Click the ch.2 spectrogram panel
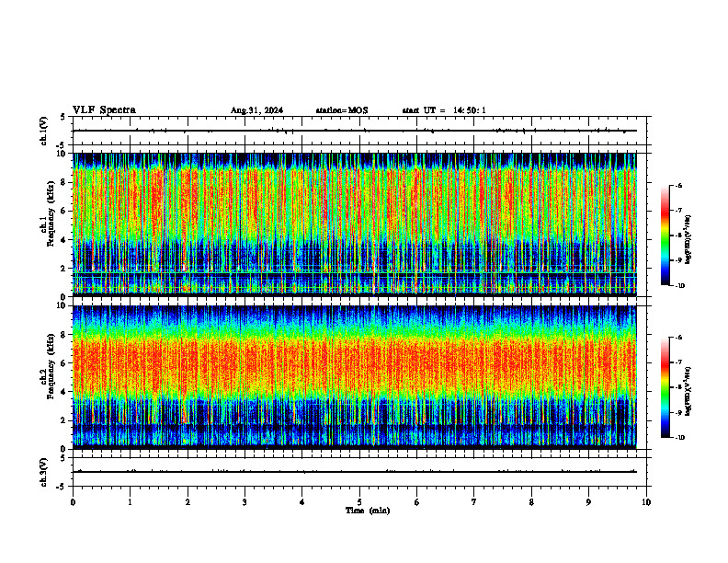 pyautogui.click(x=355, y=377)
